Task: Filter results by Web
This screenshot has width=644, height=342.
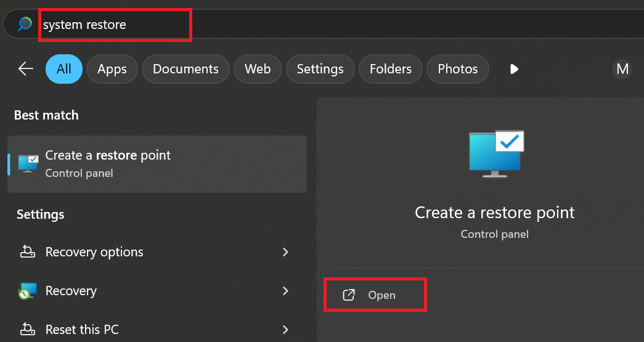Action: pyautogui.click(x=258, y=69)
